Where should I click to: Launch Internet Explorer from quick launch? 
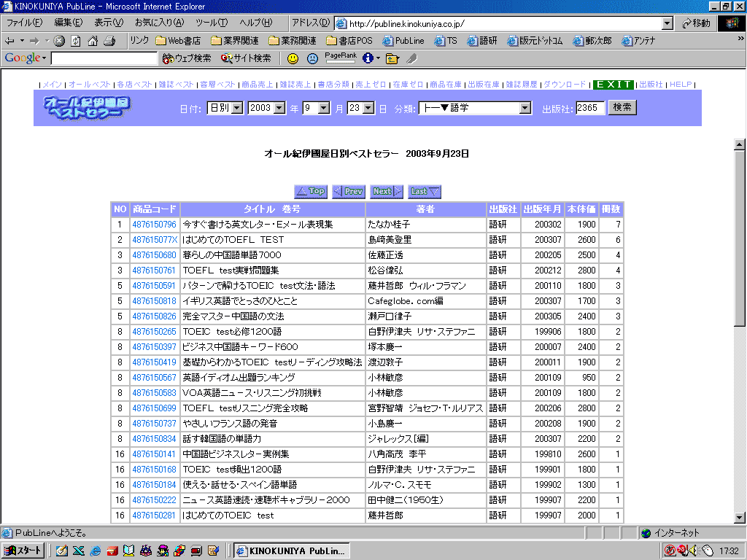(x=96, y=551)
